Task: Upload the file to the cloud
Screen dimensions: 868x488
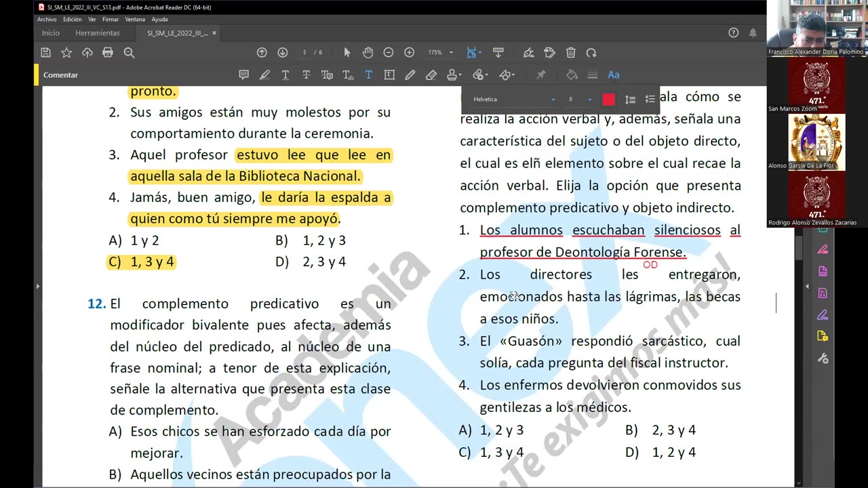Action: click(x=87, y=53)
